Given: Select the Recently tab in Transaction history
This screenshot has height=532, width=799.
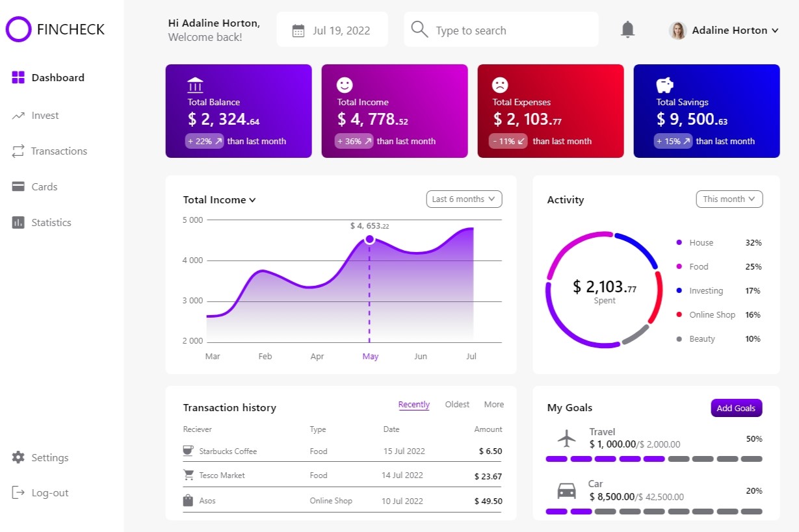Looking at the screenshot, I should [x=413, y=405].
